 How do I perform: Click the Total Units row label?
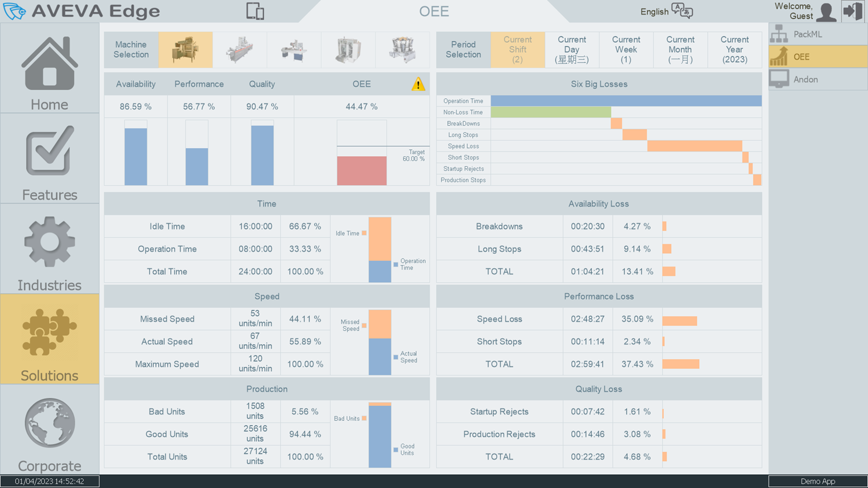(x=167, y=457)
